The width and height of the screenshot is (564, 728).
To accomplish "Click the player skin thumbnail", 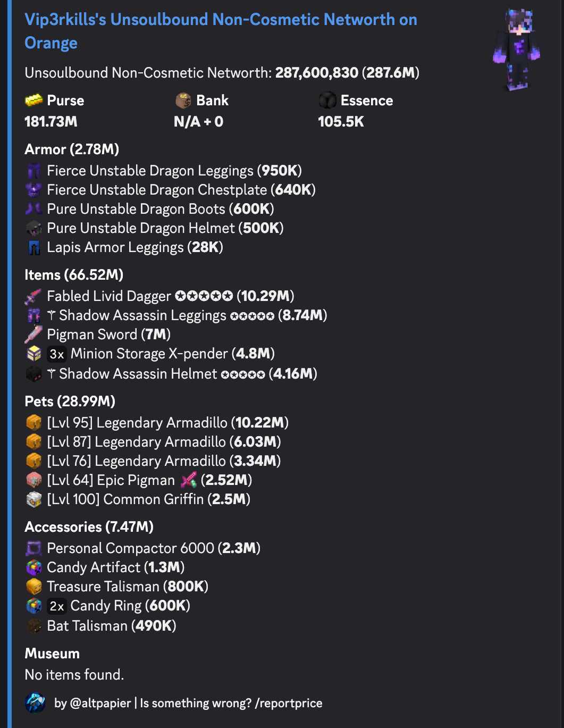I will click(517, 49).
